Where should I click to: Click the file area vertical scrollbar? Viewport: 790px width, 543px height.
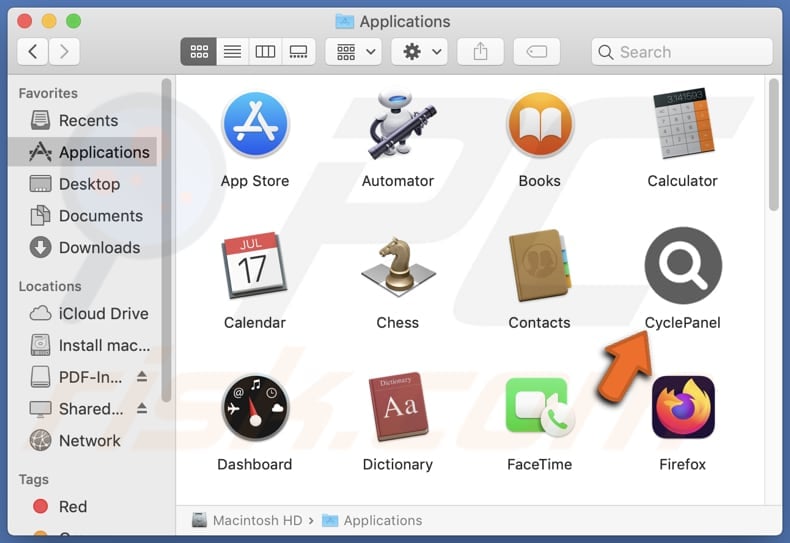(x=774, y=145)
